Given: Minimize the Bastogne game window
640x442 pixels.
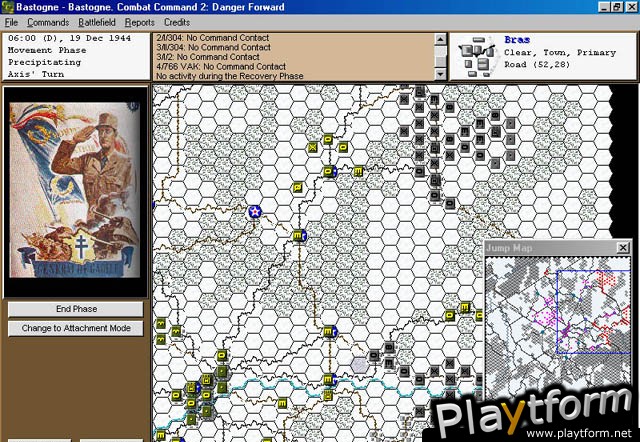Looking at the screenshot, I should point(605,7).
